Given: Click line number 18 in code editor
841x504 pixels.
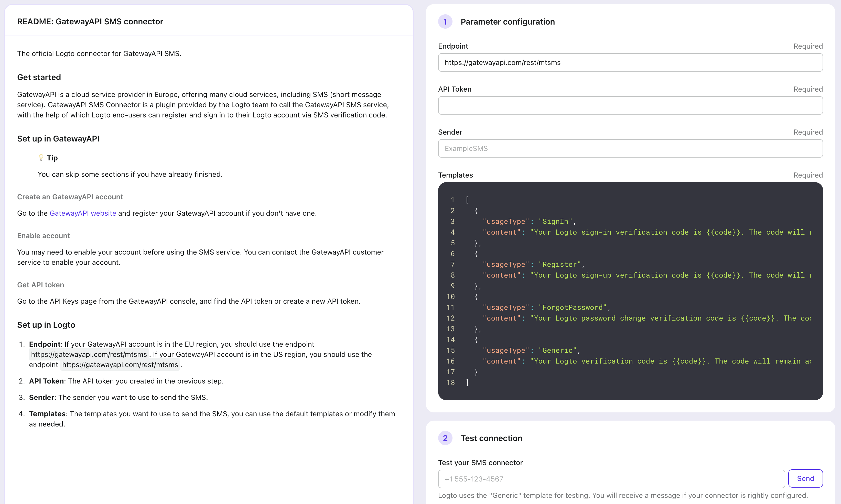Looking at the screenshot, I should tap(450, 383).
